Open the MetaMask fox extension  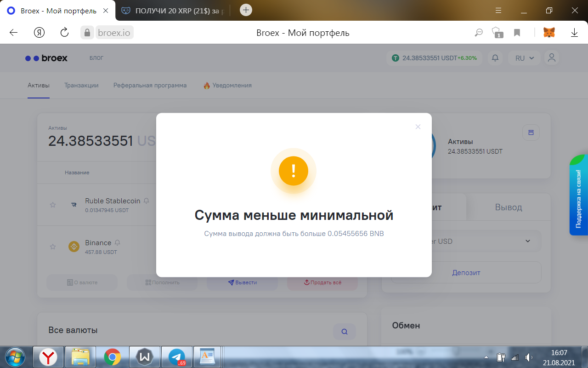[x=549, y=33]
